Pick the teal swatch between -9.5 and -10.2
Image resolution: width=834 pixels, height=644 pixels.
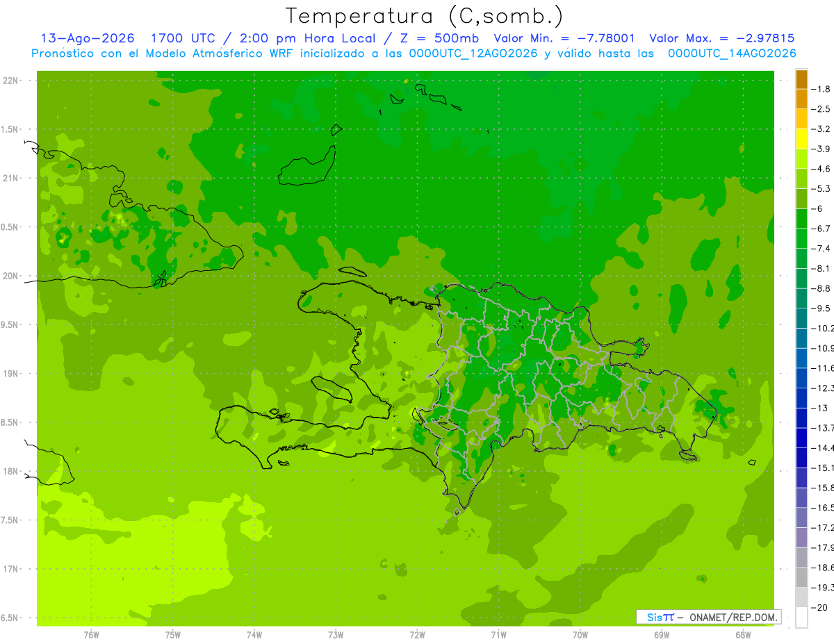pos(801,318)
